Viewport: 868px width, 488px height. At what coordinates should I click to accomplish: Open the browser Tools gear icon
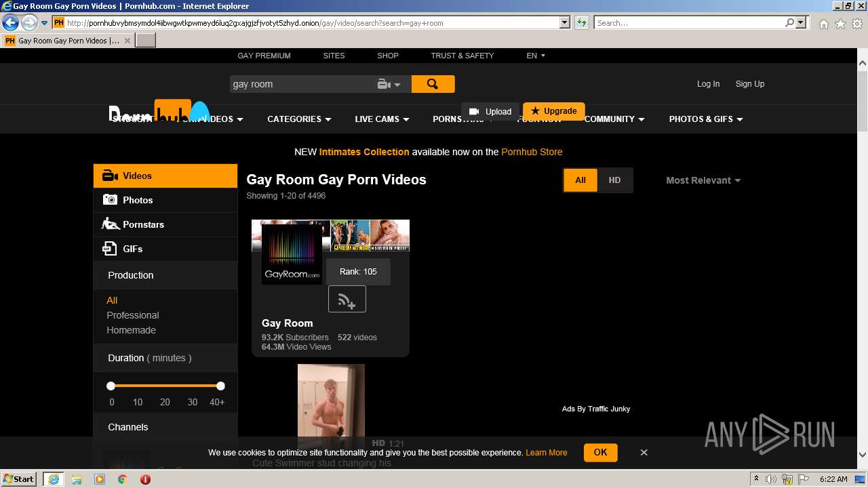pos(857,24)
